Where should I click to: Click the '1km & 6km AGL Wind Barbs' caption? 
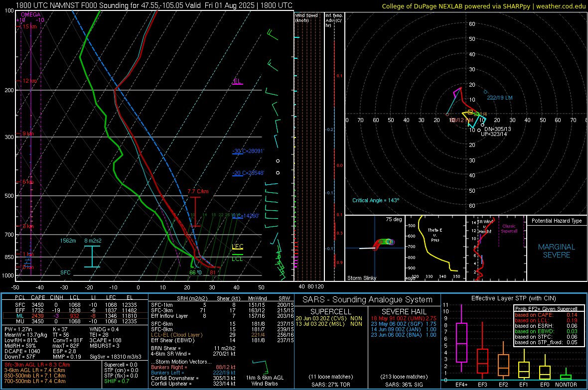pos(265,381)
